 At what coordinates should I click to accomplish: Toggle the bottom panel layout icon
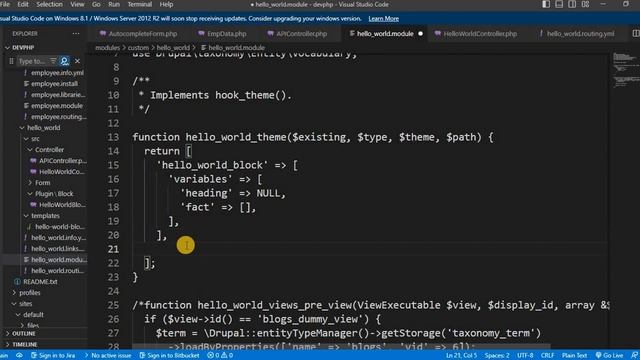click(x=559, y=4)
